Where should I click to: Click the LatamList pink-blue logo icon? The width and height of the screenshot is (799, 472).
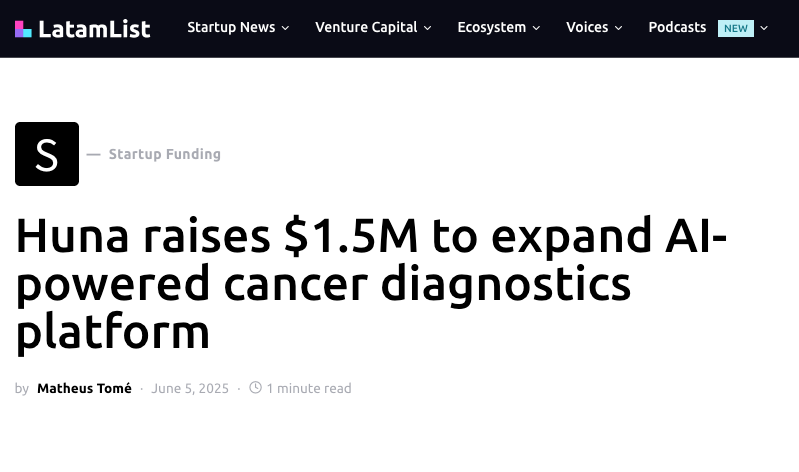pos(24,29)
